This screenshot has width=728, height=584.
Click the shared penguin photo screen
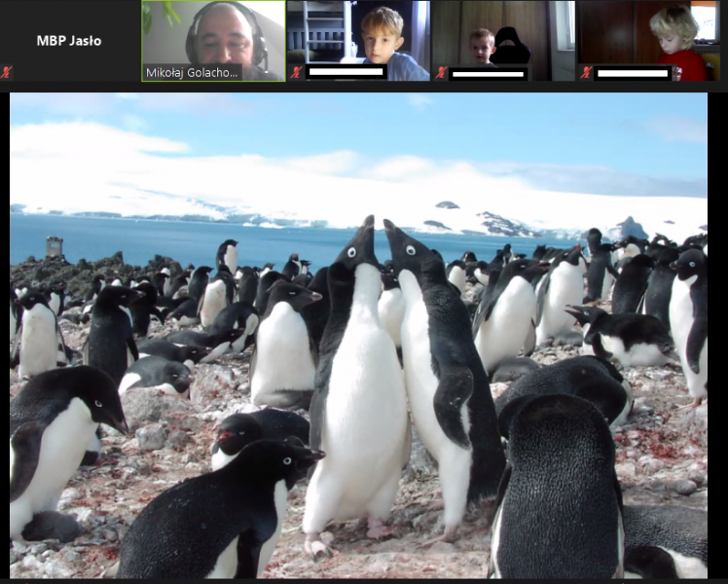click(358, 335)
